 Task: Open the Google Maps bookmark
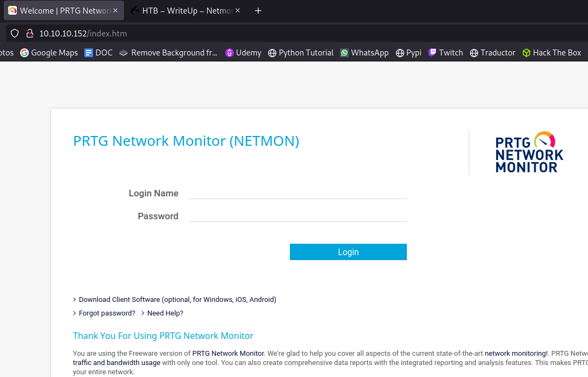[x=49, y=53]
